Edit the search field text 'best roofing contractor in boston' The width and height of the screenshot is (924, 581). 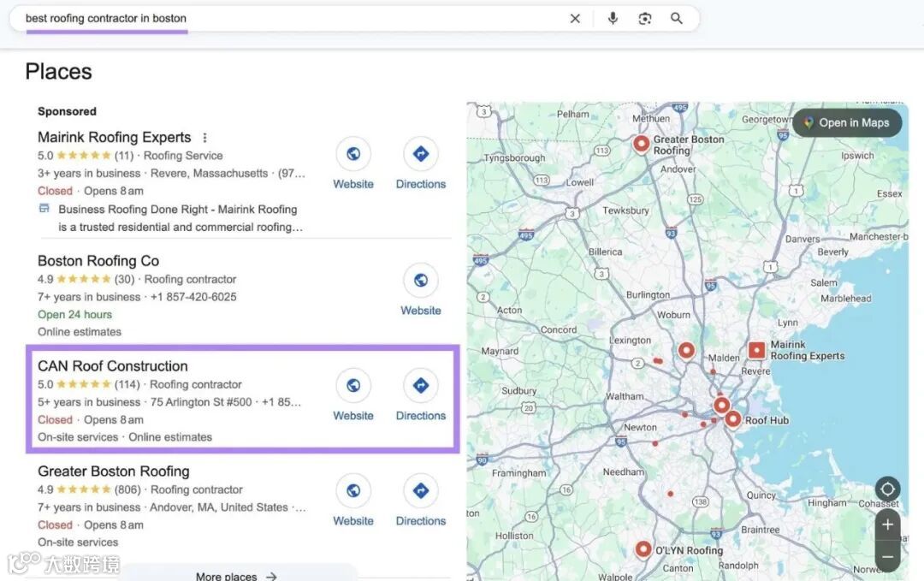click(x=106, y=18)
